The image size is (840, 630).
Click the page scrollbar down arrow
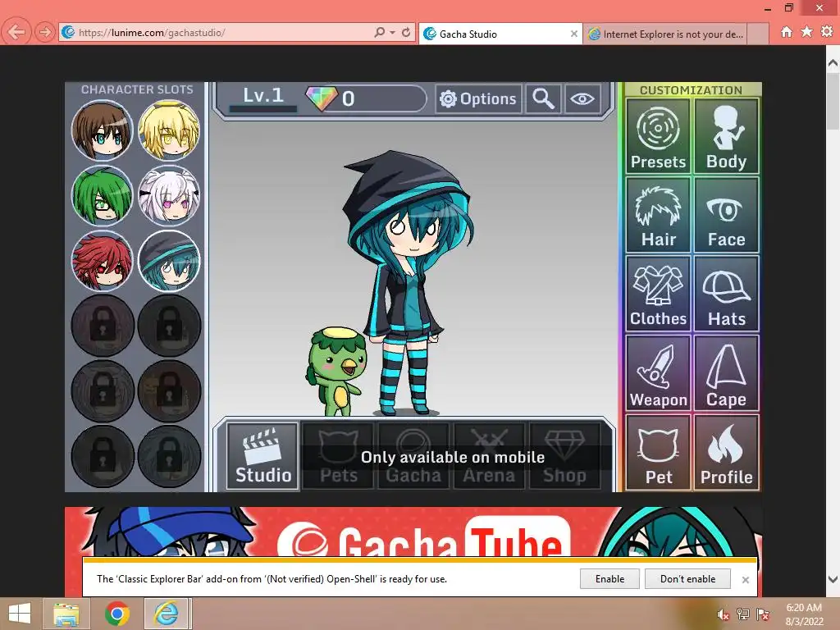pyautogui.click(x=833, y=579)
